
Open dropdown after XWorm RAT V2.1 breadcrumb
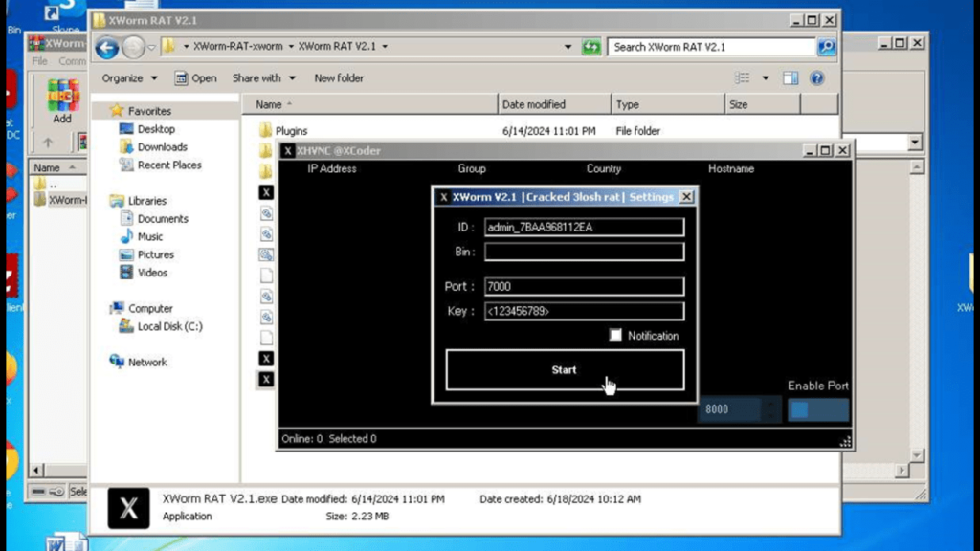385,46
